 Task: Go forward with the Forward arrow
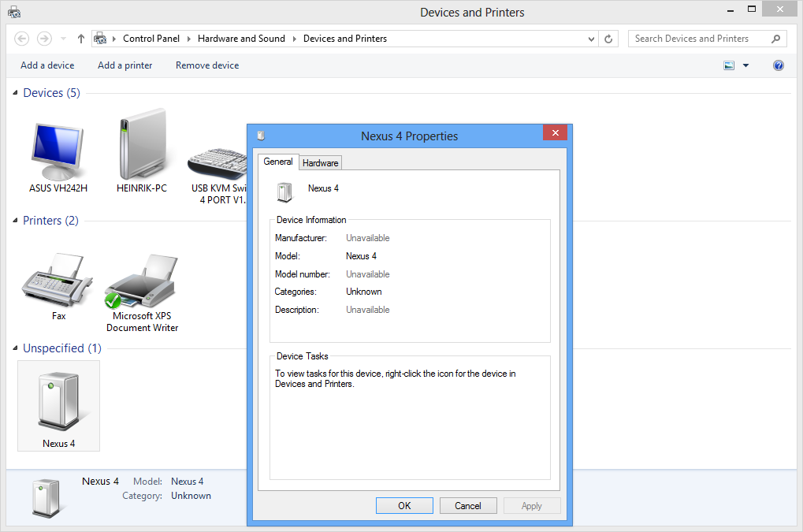click(x=45, y=39)
